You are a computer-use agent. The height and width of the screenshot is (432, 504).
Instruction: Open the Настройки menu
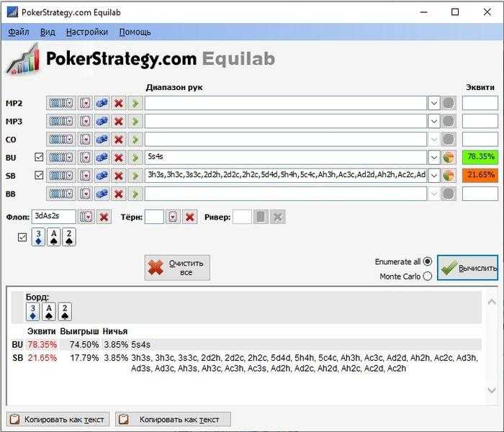87,32
